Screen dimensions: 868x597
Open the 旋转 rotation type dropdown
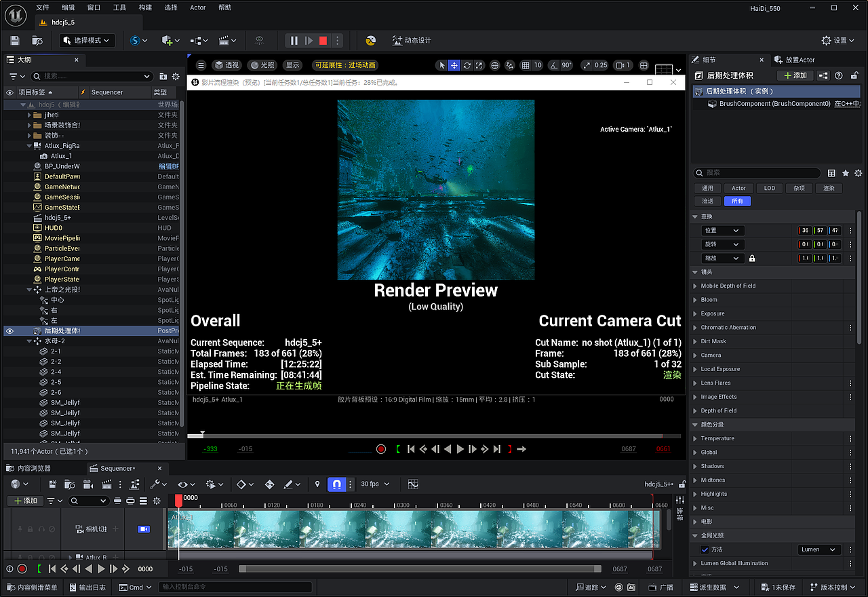click(722, 244)
